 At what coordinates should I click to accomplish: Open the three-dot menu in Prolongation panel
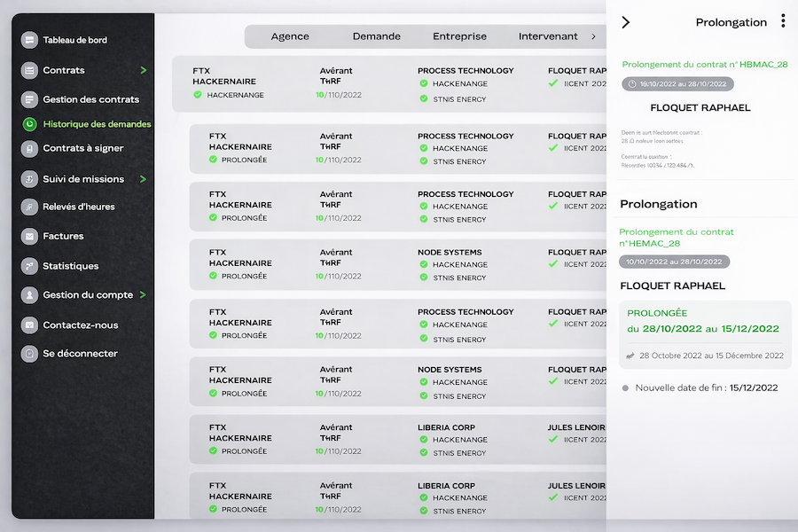click(783, 21)
